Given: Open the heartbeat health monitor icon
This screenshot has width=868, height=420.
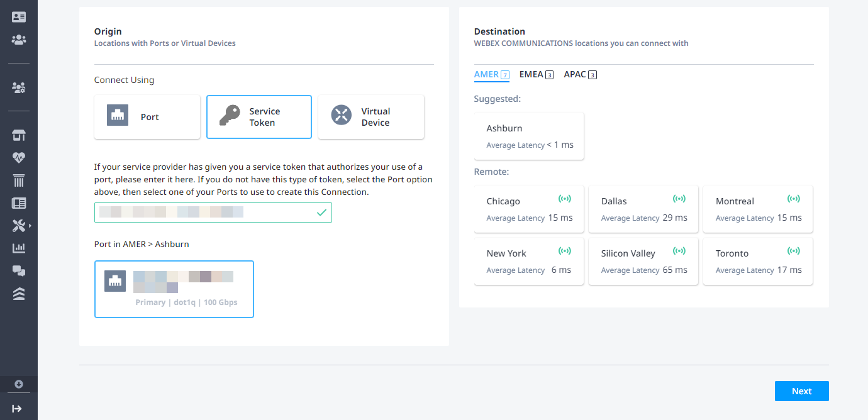Looking at the screenshot, I should point(19,158).
